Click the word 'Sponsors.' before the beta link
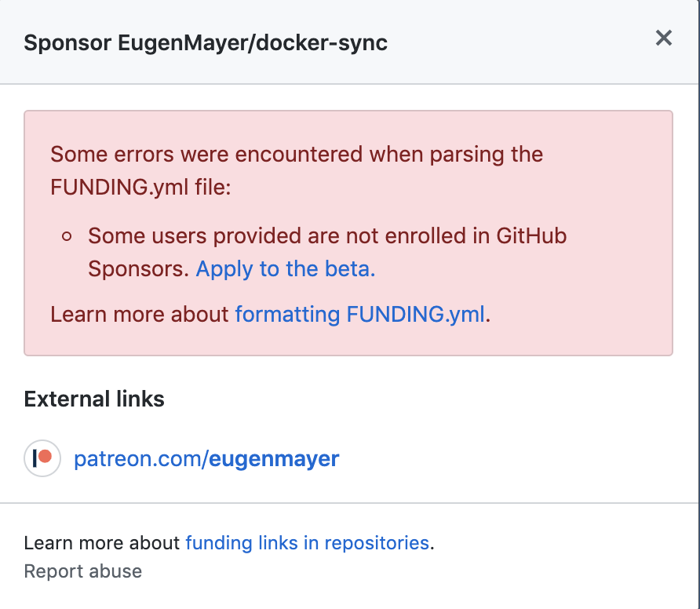700x609 pixels. [x=138, y=268]
